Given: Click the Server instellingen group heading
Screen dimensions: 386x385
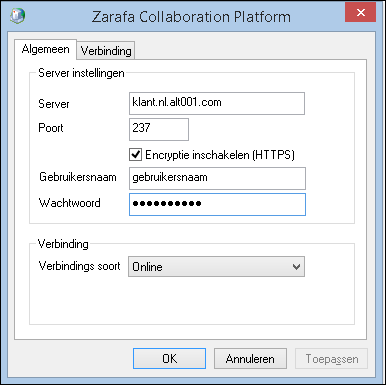Looking at the screenshot, I should click(81, 73).
